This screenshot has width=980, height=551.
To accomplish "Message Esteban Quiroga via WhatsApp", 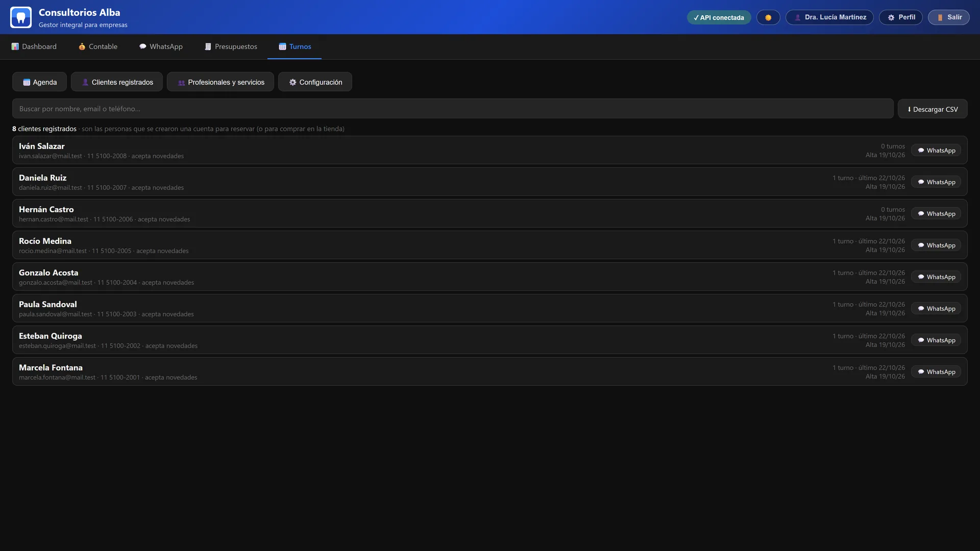I will [936, 340].
